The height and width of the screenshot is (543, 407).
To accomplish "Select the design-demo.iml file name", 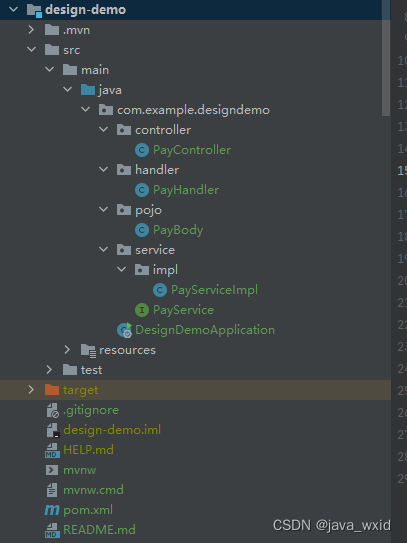I will [112, 430].
